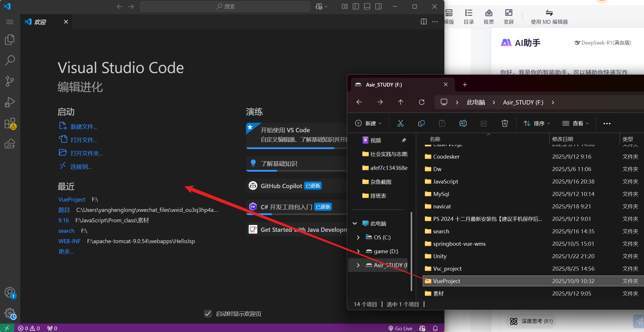
Task: Click the refresh button in File Explorer
Action: pyautogui.click(x=422, y=102)
